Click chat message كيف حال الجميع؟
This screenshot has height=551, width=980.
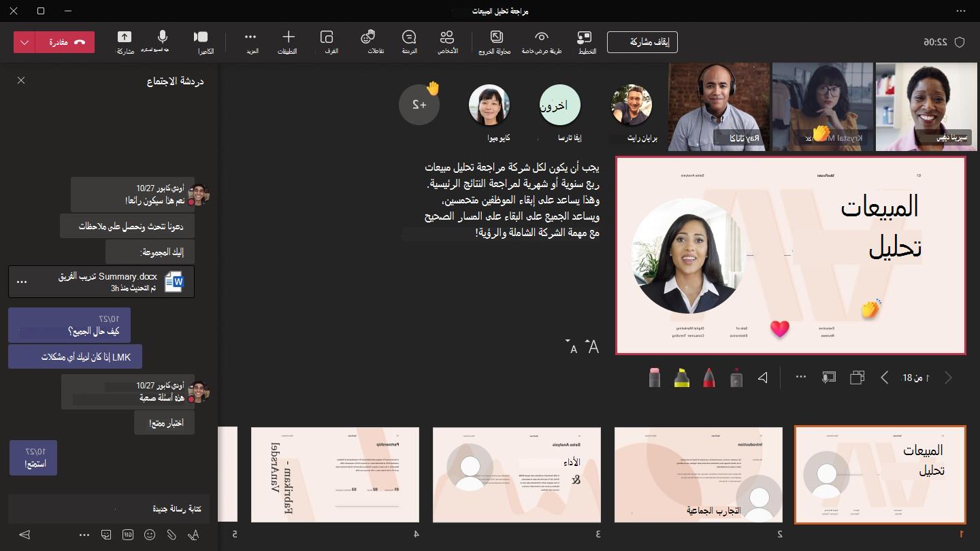coord(69,325)
